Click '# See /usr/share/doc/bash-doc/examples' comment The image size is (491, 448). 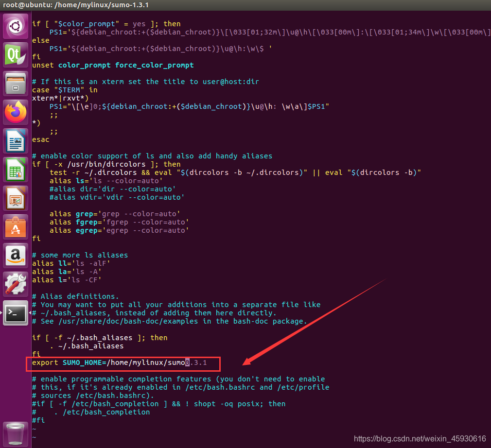[170, 321]
